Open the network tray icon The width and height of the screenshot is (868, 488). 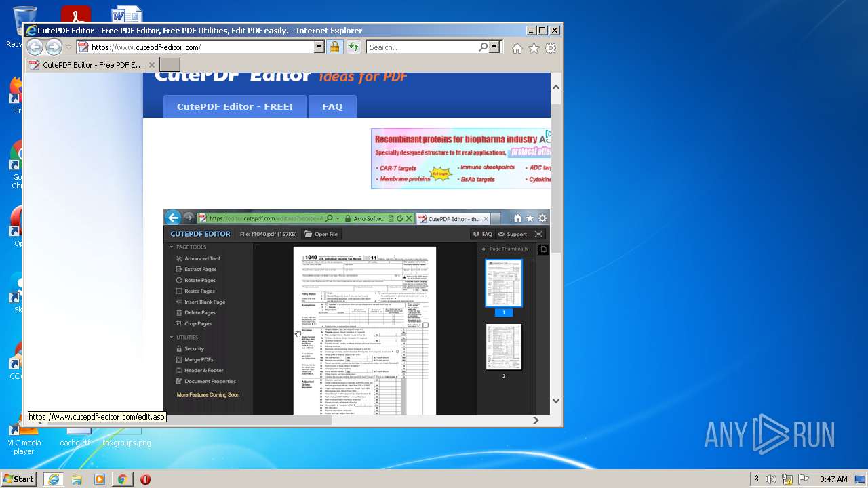pyautogui.click(x=787, y=479)
